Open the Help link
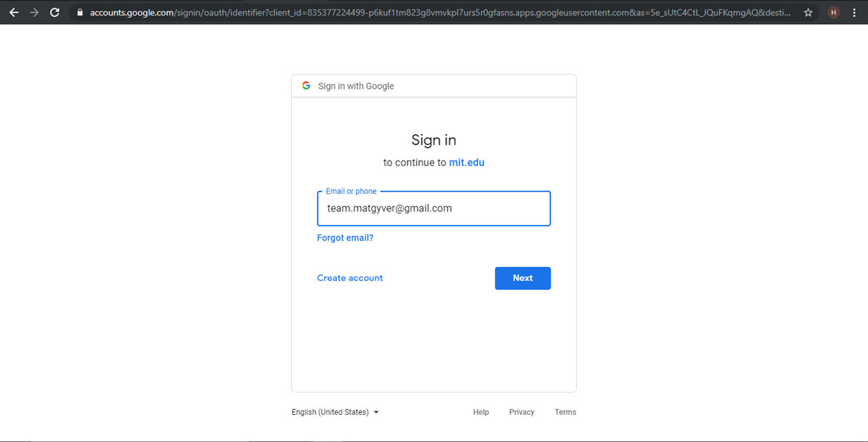Viewport: 868px width, 442px height. click(481, 412)
